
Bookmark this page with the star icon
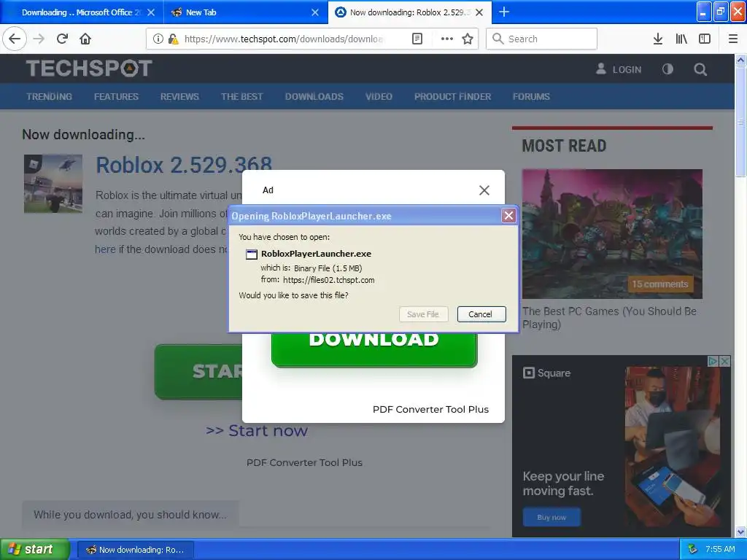click(468, 39)
